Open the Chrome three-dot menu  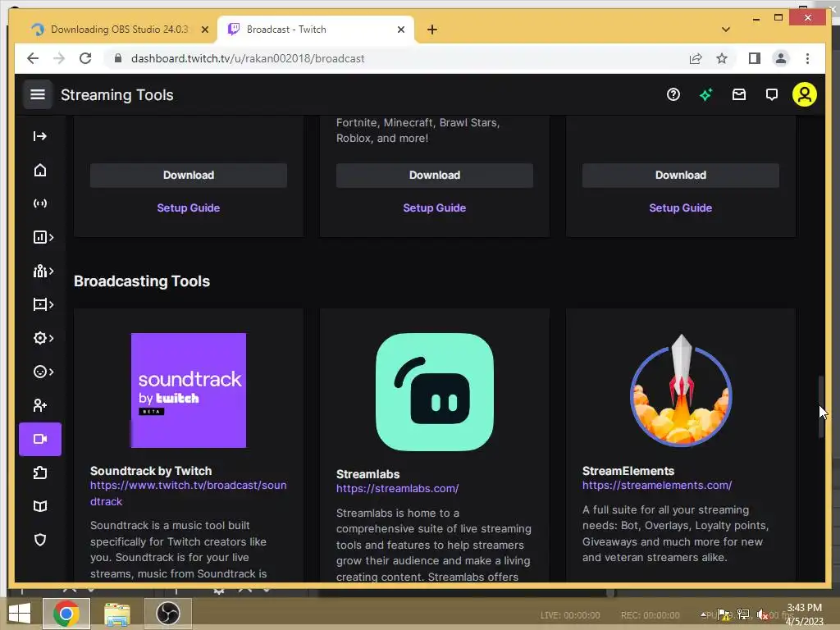click(807, 58)
